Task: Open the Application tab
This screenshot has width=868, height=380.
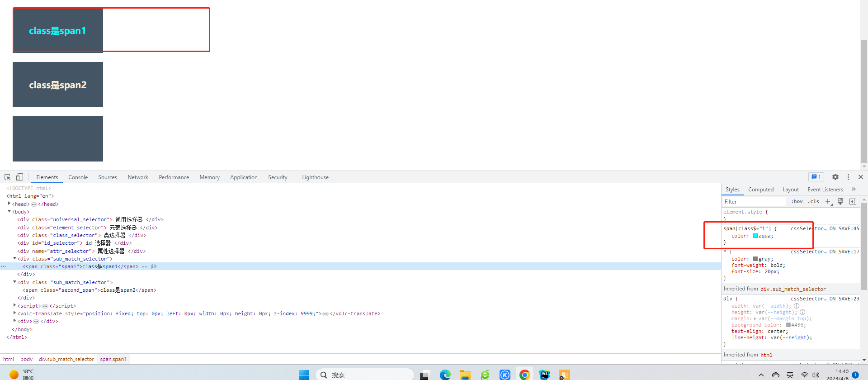Action: coord(244,177)
